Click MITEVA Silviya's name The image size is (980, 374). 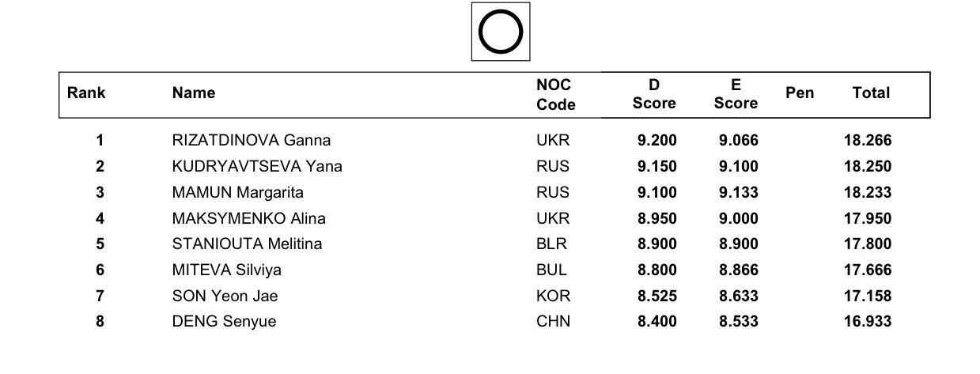[x=226, y=270]
